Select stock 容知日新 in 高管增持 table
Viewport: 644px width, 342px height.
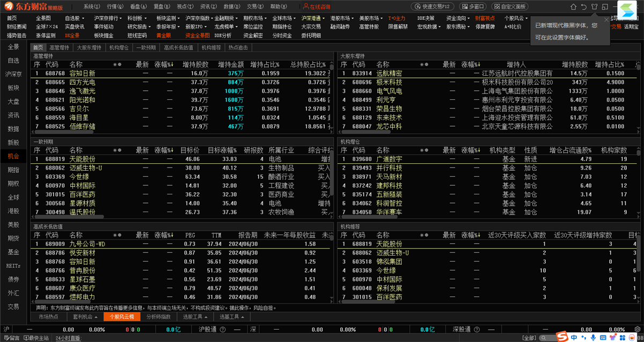tap(82, 73)
